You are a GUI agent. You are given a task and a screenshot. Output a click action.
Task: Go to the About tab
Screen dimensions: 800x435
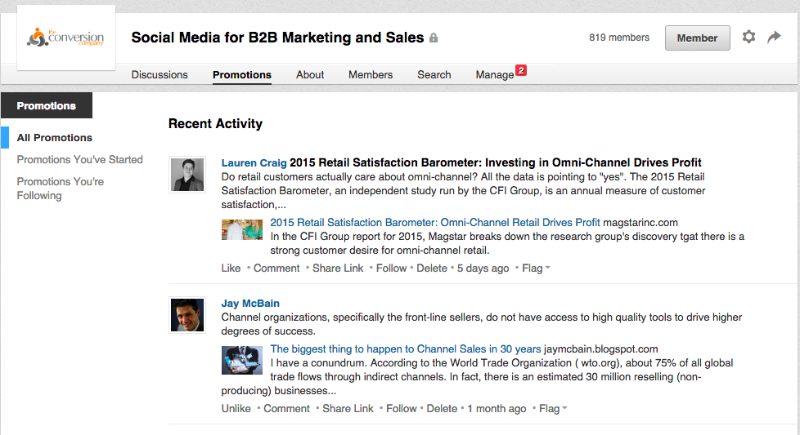tap(310, 74)
